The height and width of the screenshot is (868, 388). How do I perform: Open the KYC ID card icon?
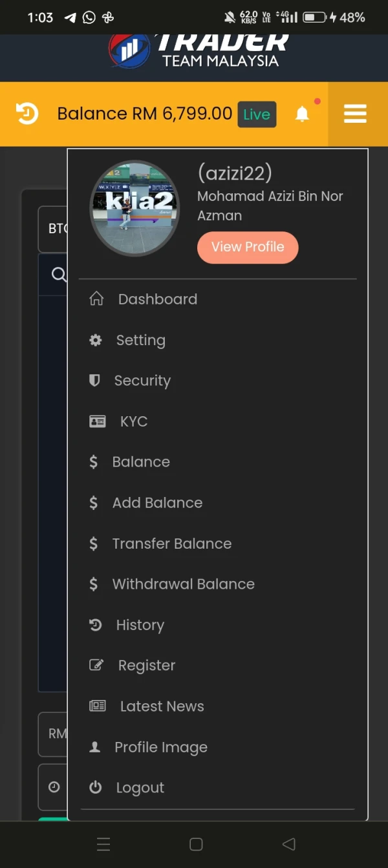point(97,421)
